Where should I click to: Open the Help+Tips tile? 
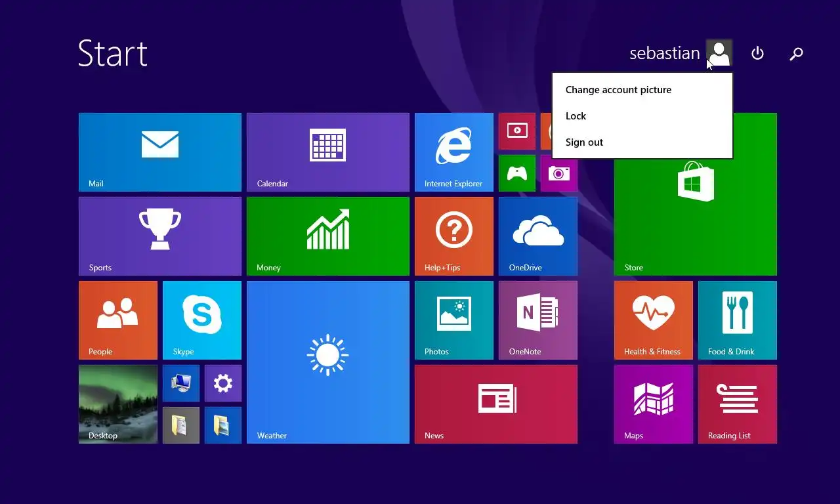[x=454, y=236]
